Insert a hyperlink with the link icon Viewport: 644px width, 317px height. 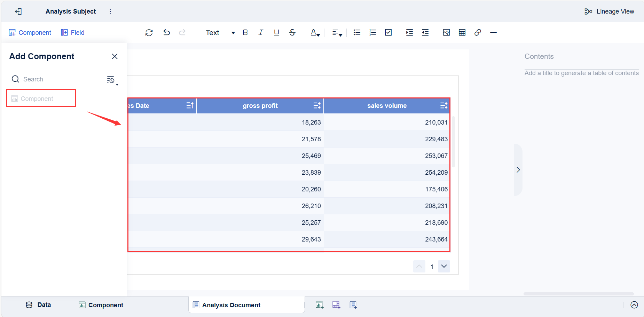478,32
